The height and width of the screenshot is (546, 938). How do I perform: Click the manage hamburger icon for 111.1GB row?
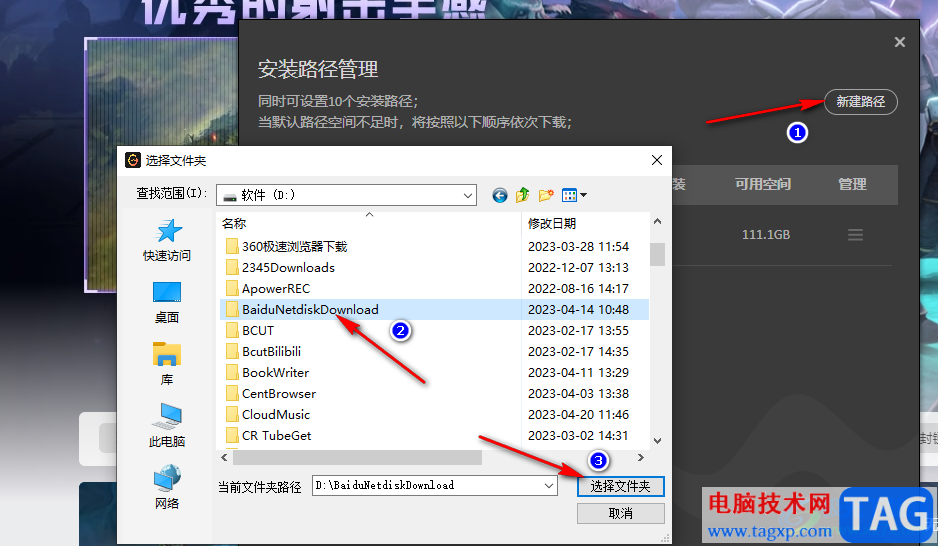click(x=855, y=235)
